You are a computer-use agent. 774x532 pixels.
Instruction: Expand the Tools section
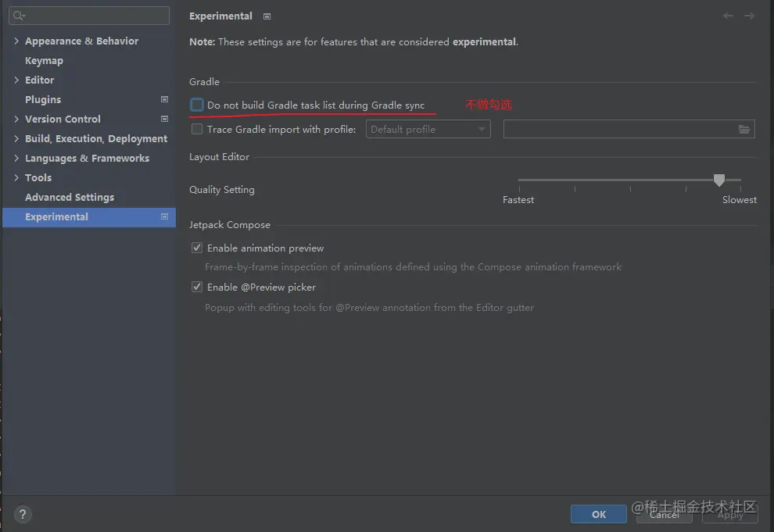(16, 177)
